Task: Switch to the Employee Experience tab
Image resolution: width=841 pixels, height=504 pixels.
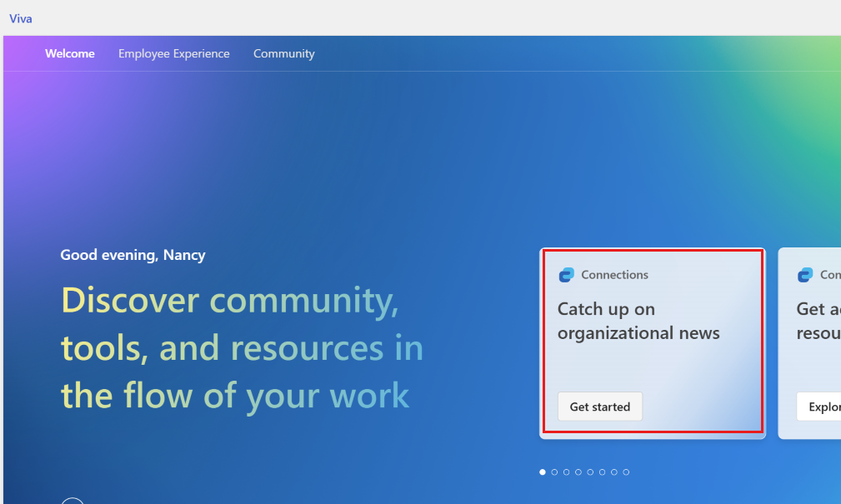Action: (173, 53)
